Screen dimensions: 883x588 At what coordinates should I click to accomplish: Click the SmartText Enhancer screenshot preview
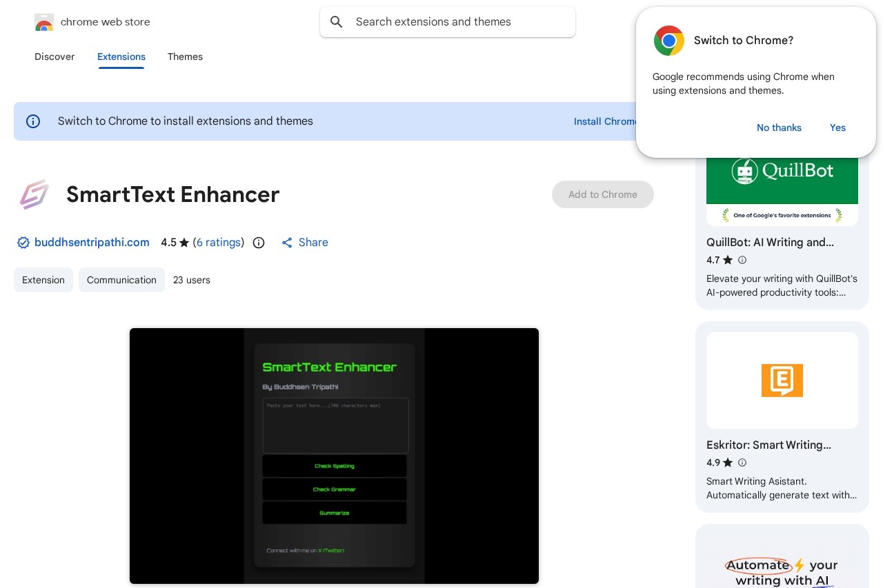click(x=334, y=456)
